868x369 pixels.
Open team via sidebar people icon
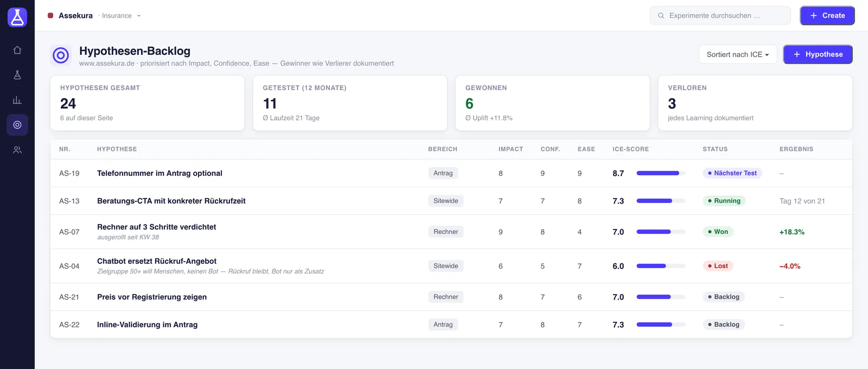(x=17, y=150)
